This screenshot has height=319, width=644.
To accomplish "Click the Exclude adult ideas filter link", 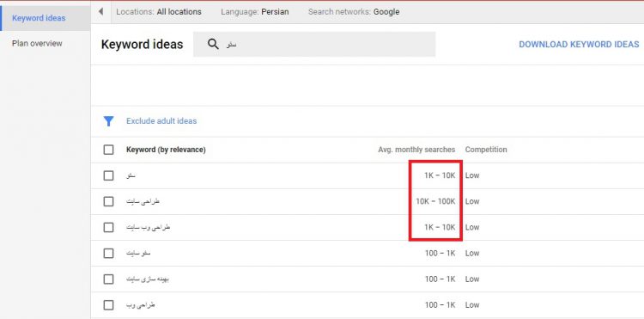I will [161, 121].
